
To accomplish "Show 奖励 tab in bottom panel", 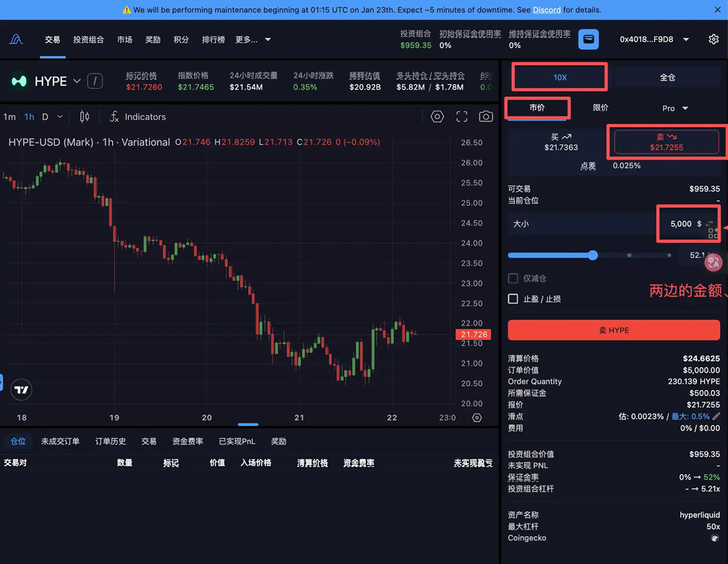I will (279, 441).
